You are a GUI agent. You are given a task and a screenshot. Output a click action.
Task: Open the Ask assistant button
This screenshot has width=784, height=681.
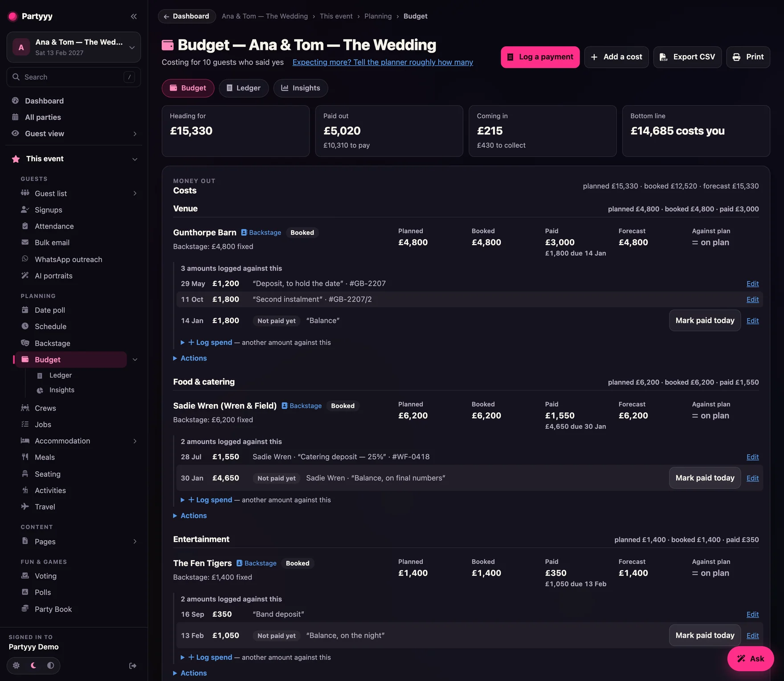tap(751, 659)
